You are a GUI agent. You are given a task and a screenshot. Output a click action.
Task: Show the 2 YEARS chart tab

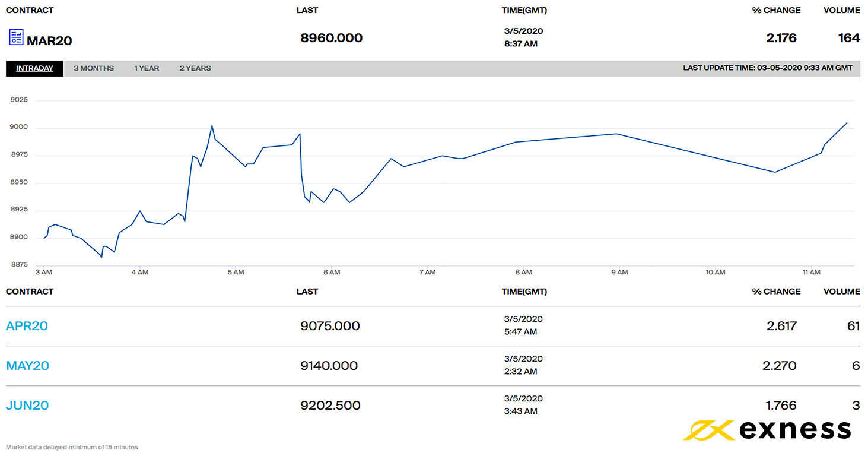click(x=195, y=68)
